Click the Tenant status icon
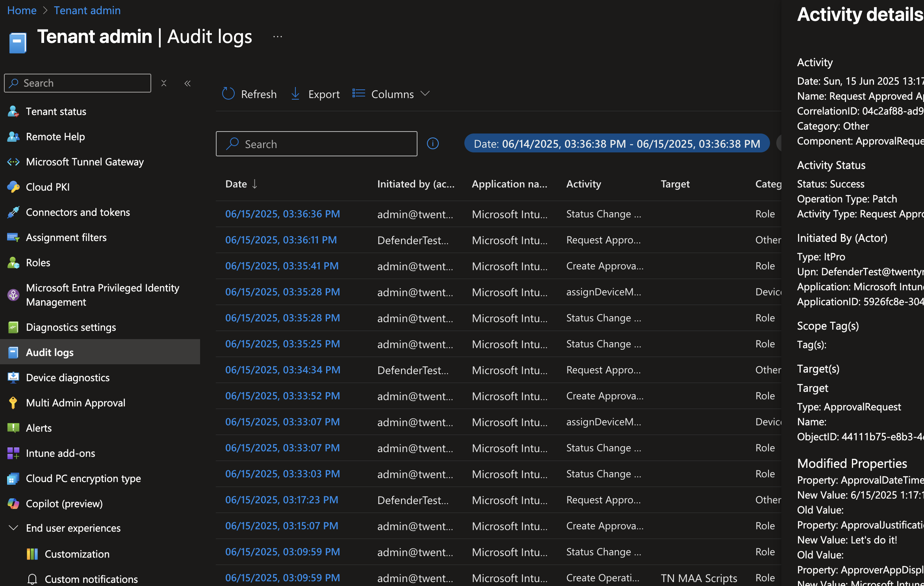The height and width of the screenshot is (586, 924). (13, 111)
